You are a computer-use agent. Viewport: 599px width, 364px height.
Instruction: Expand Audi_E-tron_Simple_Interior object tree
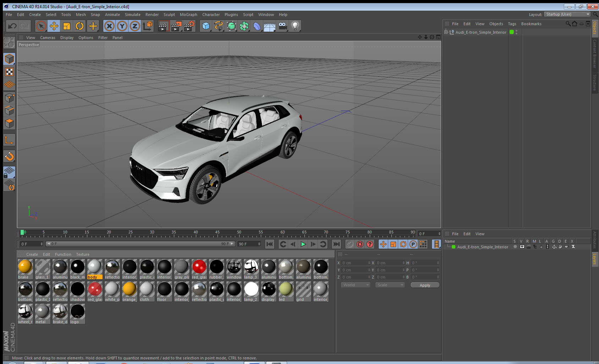point(446,32)
